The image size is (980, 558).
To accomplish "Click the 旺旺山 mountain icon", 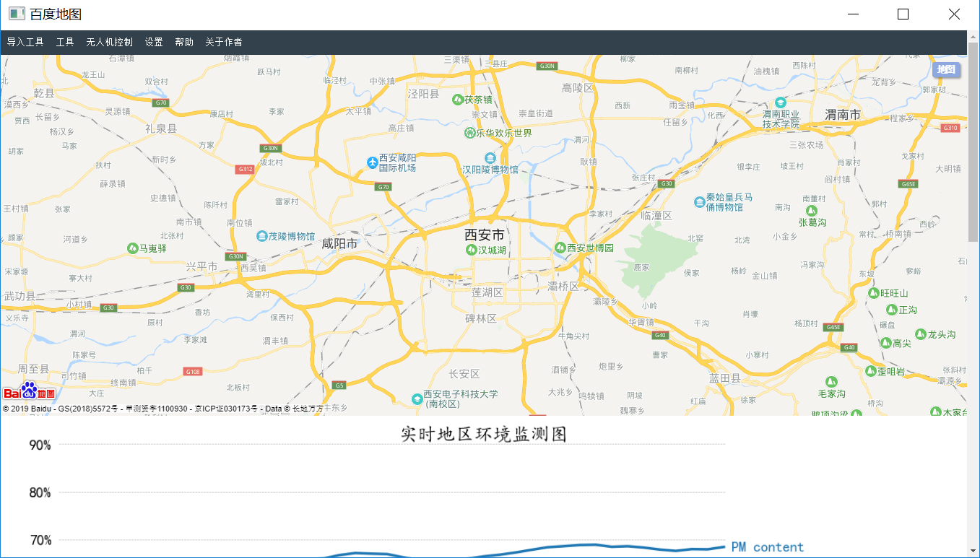I will (x=874, y=293).
